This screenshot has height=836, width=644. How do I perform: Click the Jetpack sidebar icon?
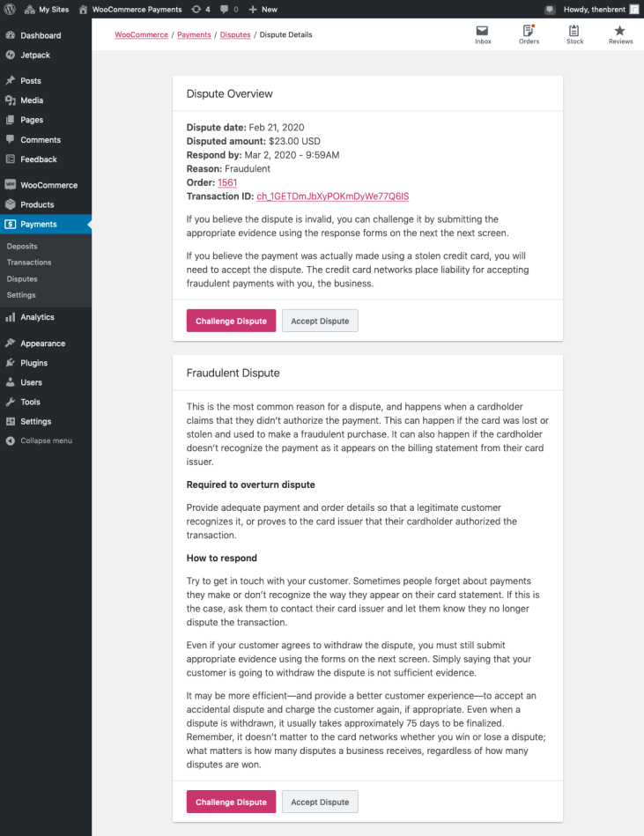click(x=11, y=55)
